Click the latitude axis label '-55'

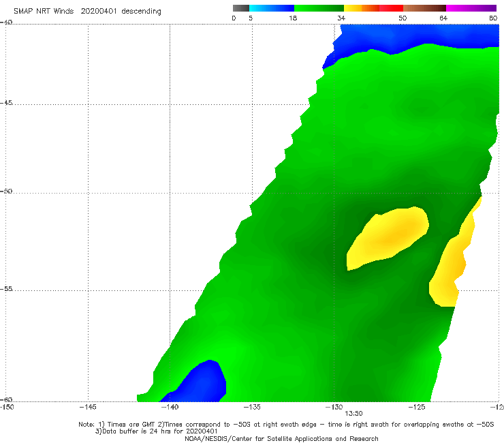(6, 288)
